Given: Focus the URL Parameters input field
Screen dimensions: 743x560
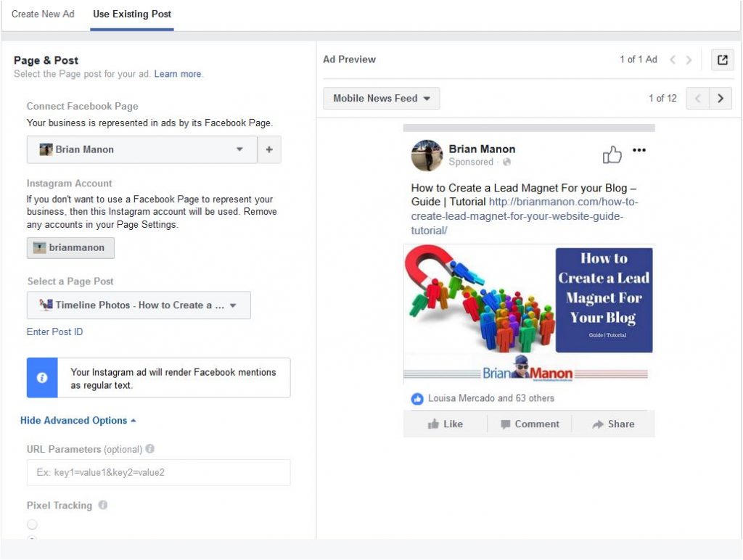Looking at the screenshot, I should click(159, 472).
